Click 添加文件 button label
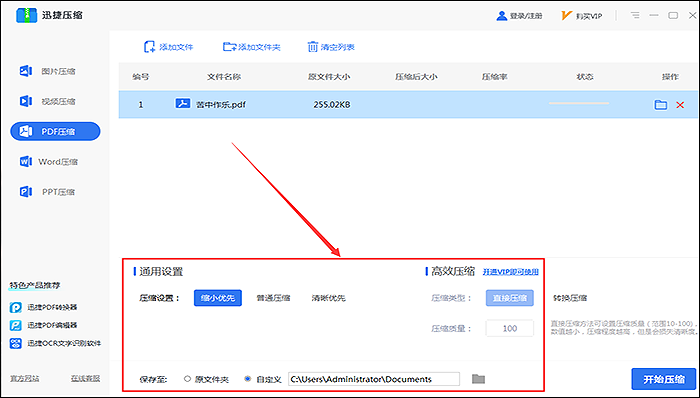 point(176,47)
